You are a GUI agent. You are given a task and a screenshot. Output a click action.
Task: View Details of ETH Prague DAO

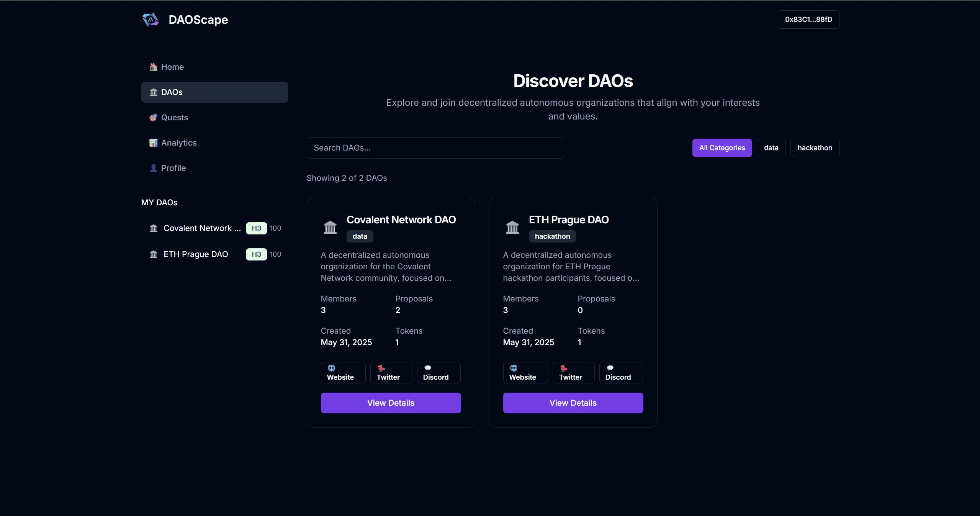tap(573, 403)
